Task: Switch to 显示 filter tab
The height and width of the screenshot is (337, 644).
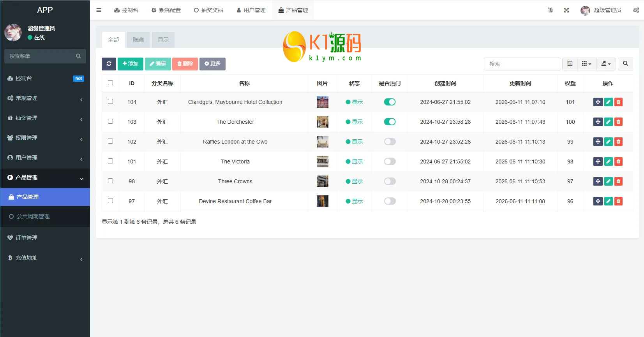Action: 163,40
